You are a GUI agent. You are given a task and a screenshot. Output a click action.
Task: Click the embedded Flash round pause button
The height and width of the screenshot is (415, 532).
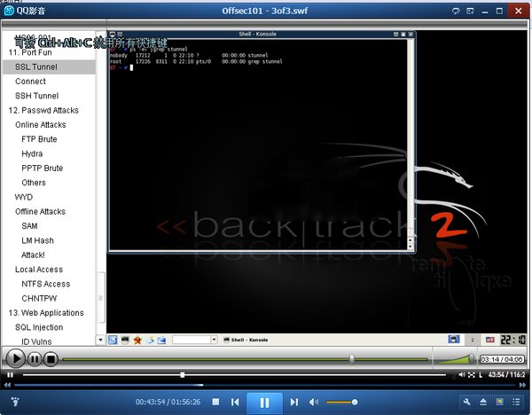[35, 358]
